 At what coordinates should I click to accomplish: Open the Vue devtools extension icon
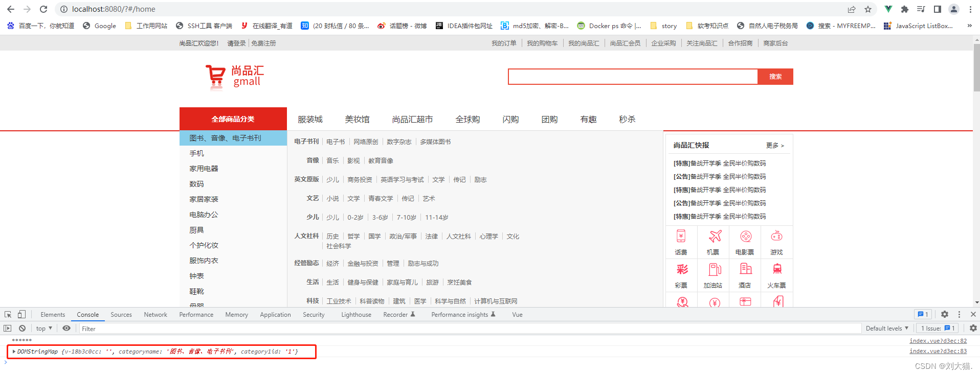pyautogui.click(x=888, y=9)
